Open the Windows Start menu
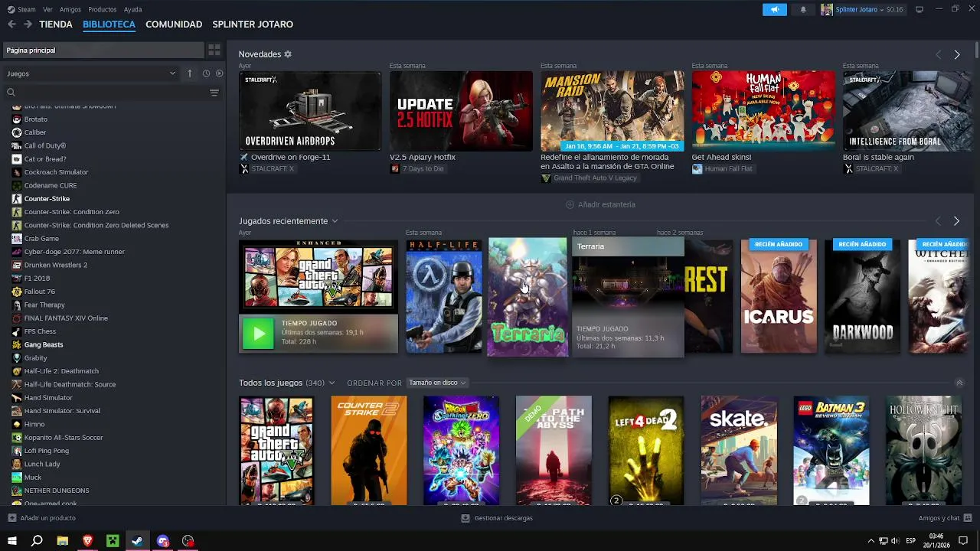980x551 pixels. coord(12,541)
